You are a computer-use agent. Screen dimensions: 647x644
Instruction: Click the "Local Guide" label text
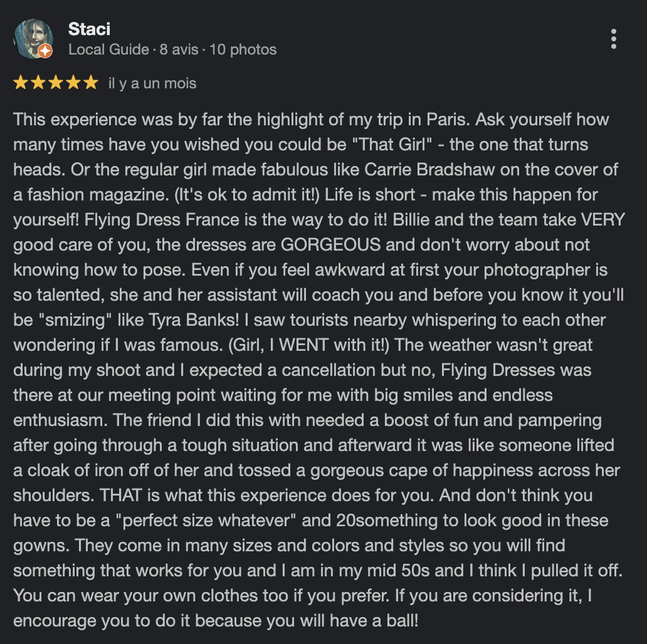point(108,49)
